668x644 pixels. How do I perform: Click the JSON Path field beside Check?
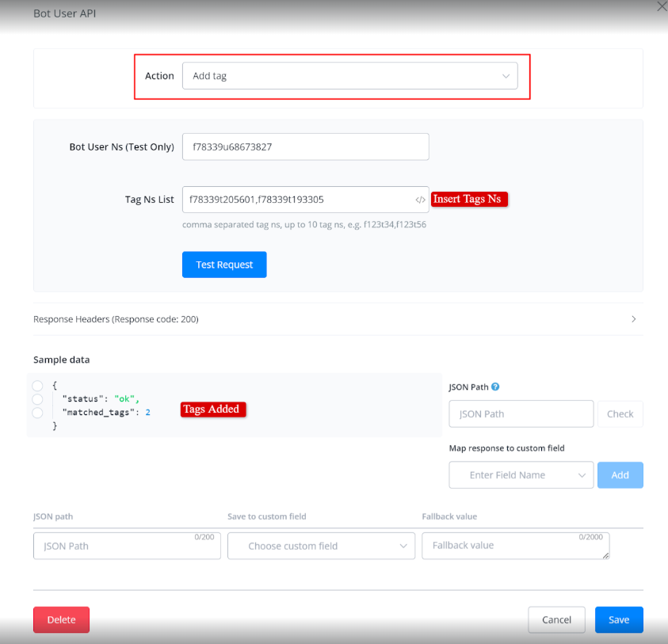(521, 413)
